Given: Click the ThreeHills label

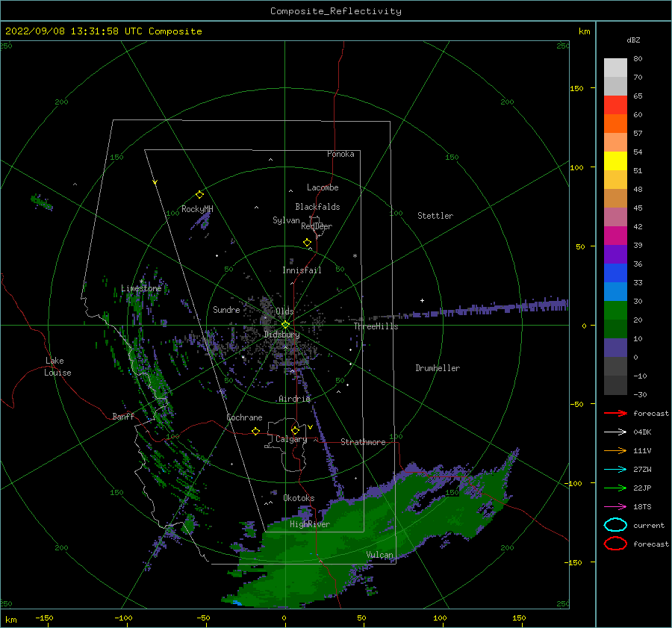Looking at the screenshot, I should click(x=376, y=326).
